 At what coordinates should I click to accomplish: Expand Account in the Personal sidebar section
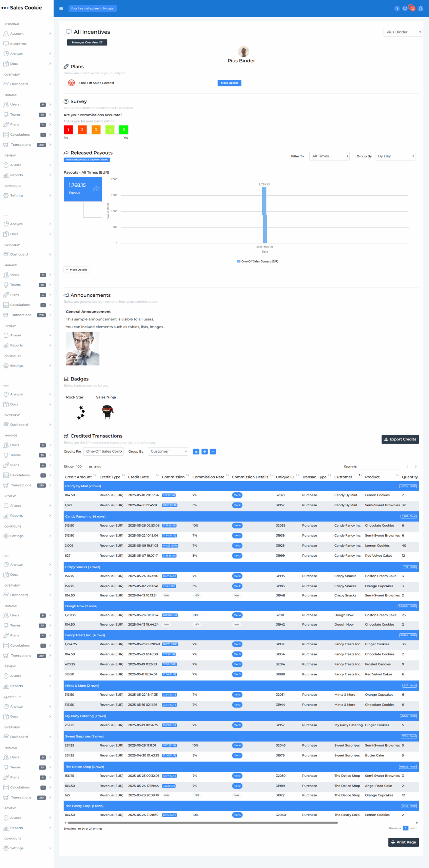tap(27, 34)
